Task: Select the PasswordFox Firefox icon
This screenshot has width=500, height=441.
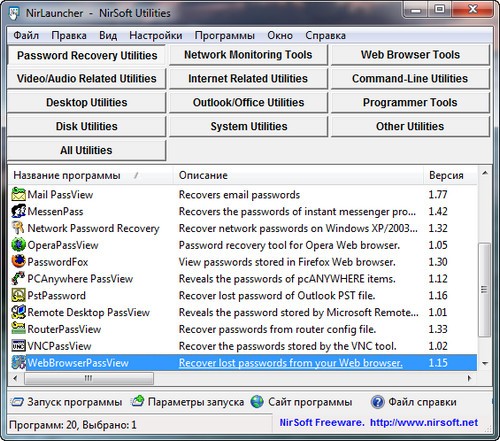Action: pyautogui.click(x=18, y=262)
